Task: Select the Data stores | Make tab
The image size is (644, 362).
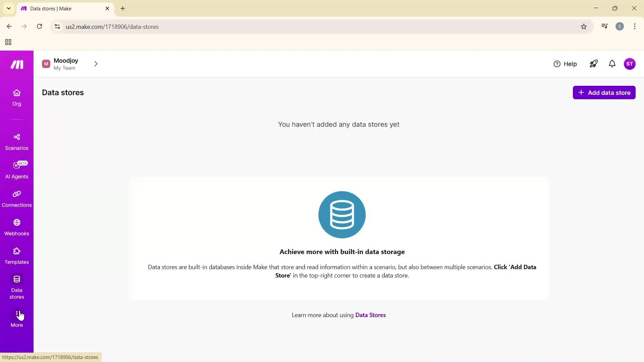Action: tap(60, 8)
